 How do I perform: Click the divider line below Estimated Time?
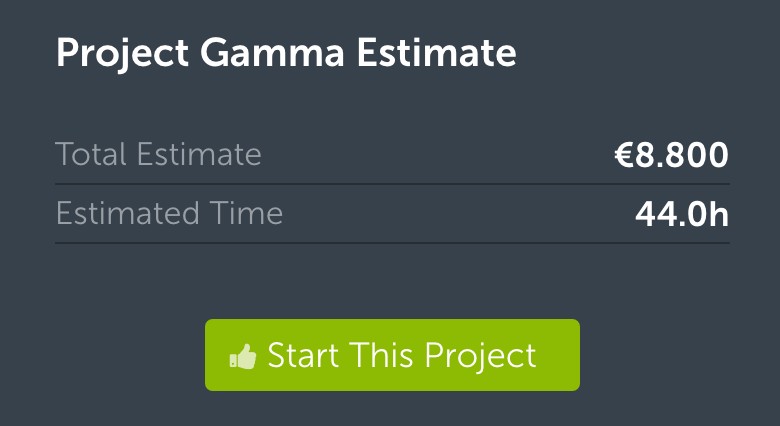(392, 243)
